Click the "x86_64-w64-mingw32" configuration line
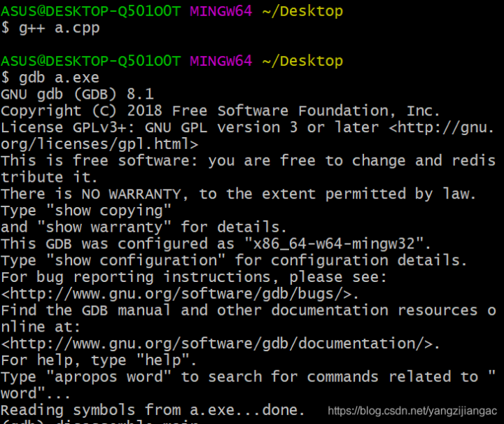 pos(216,243)
